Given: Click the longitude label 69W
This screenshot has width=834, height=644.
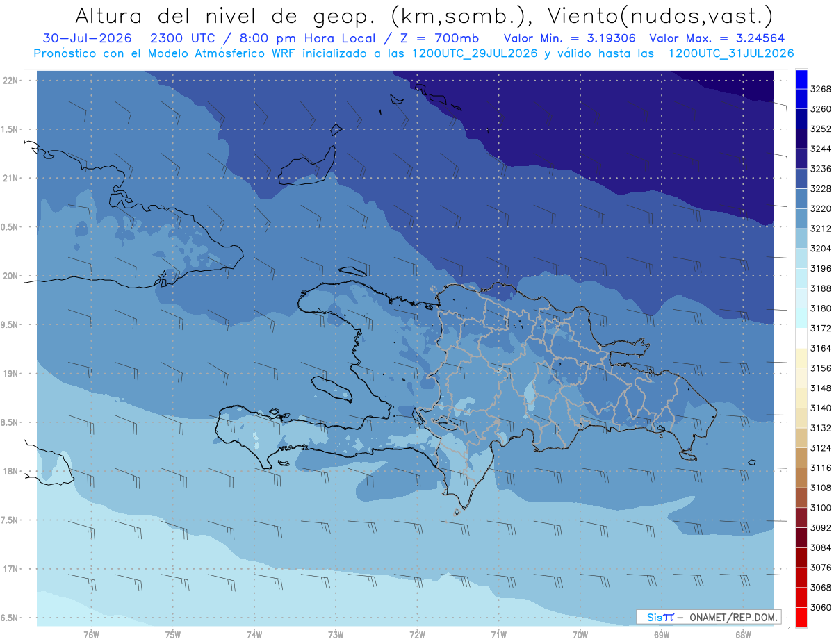Looking at the screenshot, I should [x=662, y=634].
